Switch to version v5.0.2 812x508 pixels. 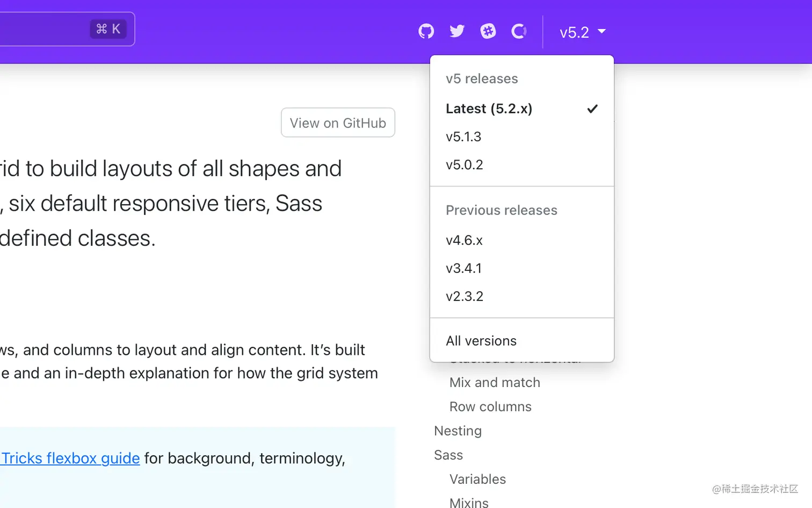464,164
